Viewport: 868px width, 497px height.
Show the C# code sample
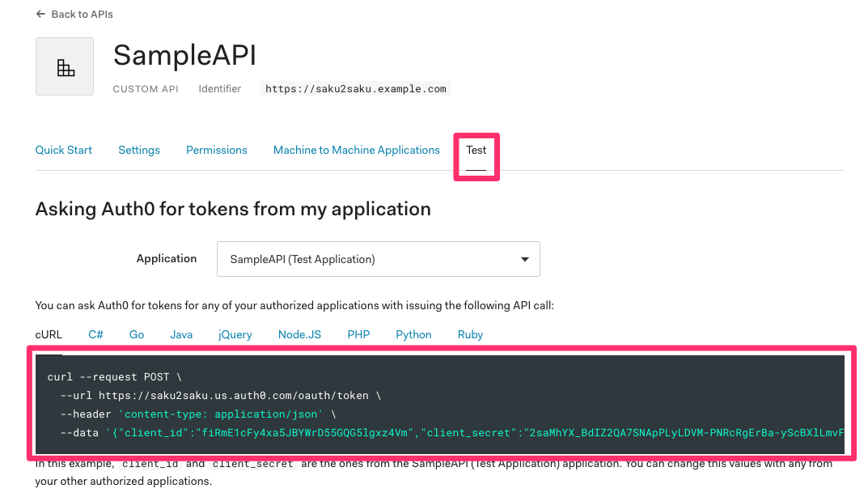(x=95, y=334)
